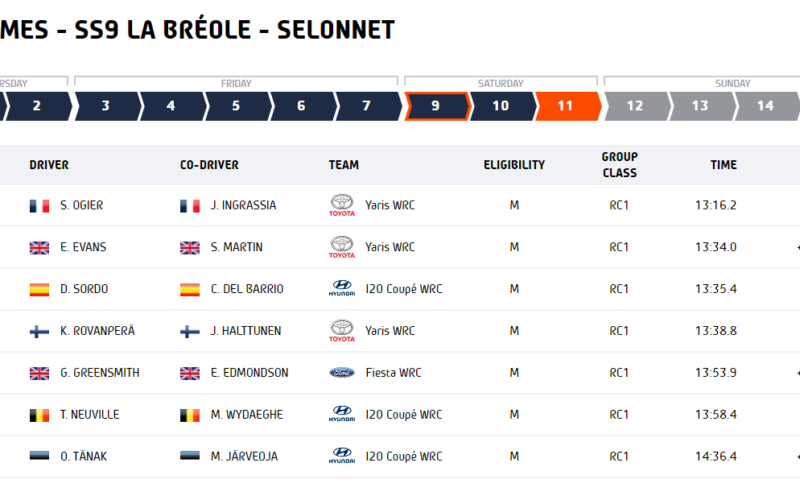Click DRIVER column header
The height and width of the screenshot is (500, 800).
(x=49, y=165)
